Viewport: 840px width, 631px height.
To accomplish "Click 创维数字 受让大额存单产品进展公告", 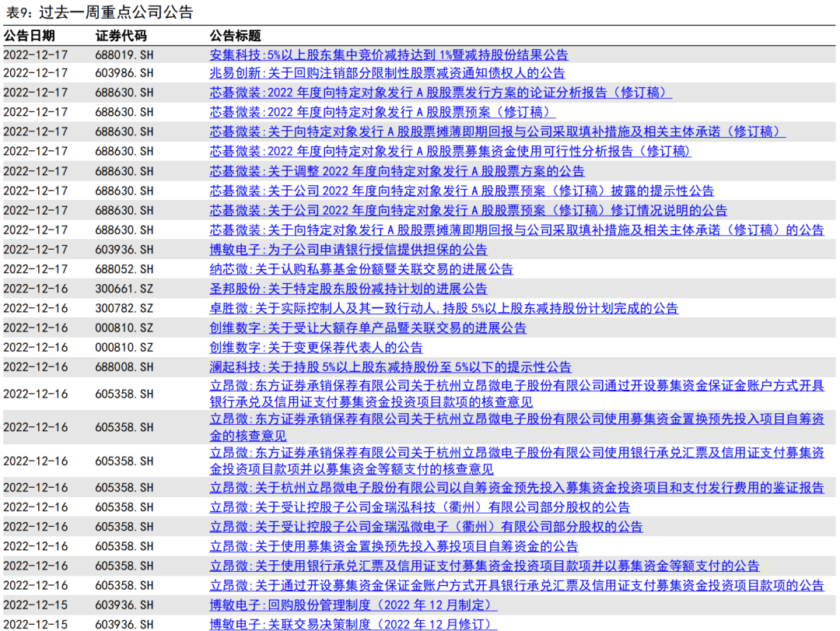I will 367,328.
